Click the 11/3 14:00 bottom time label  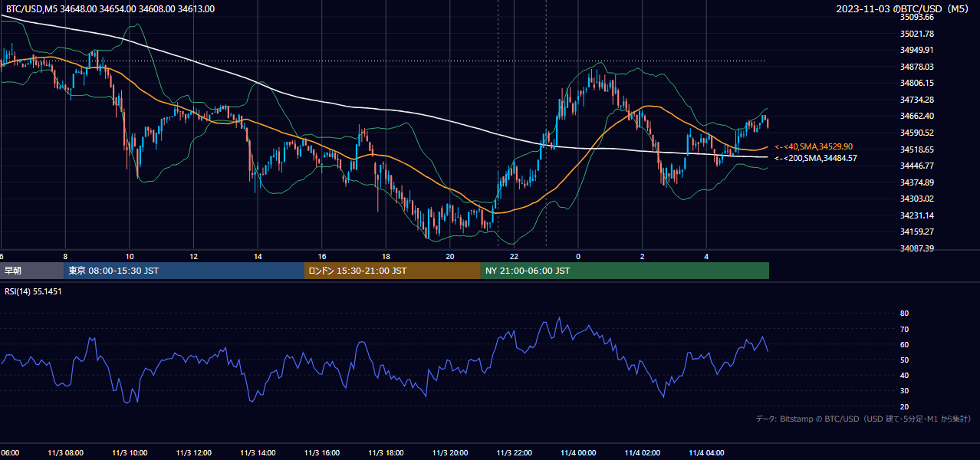point(258,453)
